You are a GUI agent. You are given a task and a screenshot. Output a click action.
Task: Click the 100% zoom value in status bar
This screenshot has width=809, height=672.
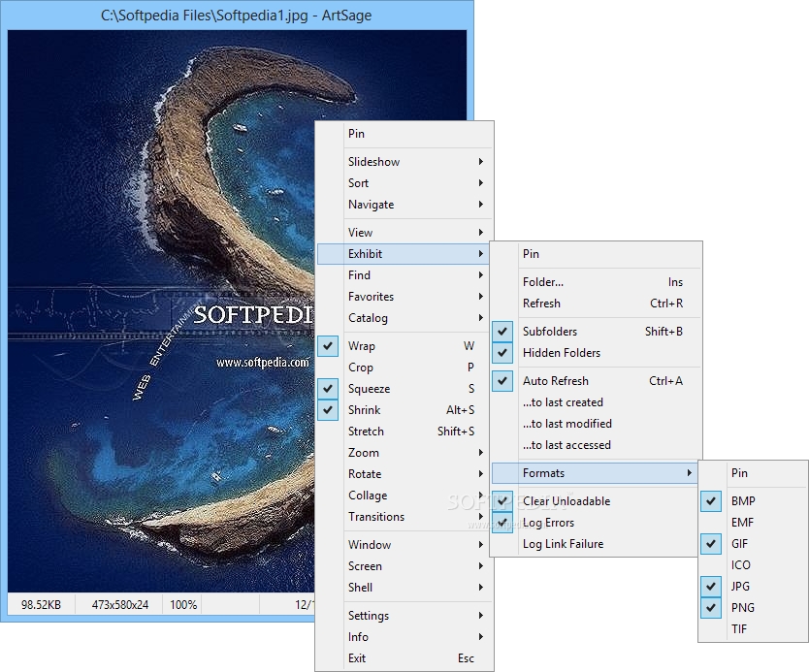click(183, 605)
